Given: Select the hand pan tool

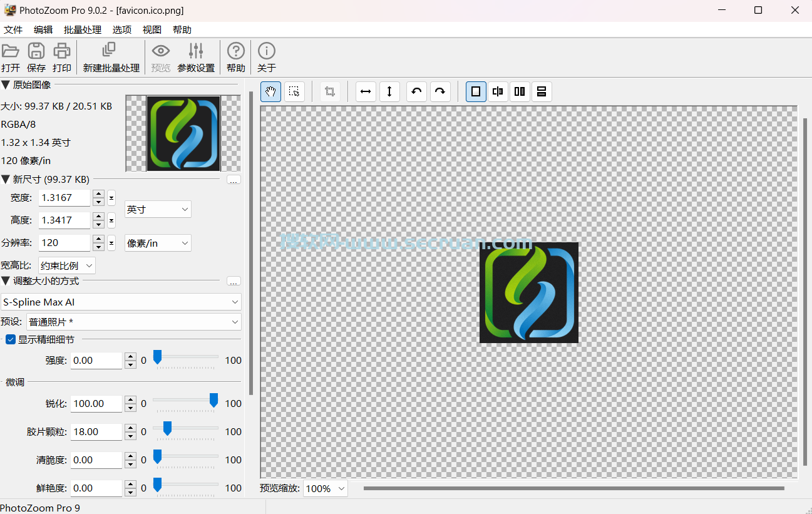Looking at the screenshot, I should (x=271, y=91).
